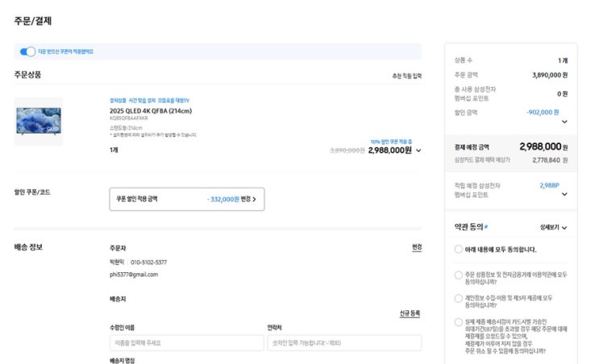
Task: Click 신규 등록 to add new address
Action: 409,312
